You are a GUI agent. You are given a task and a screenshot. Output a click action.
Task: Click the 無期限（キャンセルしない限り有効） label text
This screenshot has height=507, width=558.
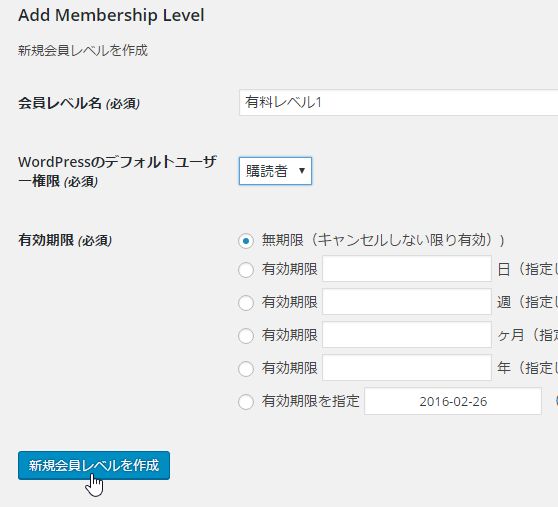(x=383, y=241)
